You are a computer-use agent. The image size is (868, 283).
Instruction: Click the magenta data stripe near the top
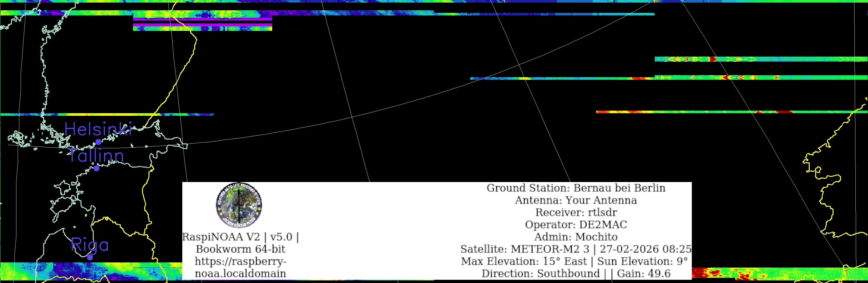(202, 19)
